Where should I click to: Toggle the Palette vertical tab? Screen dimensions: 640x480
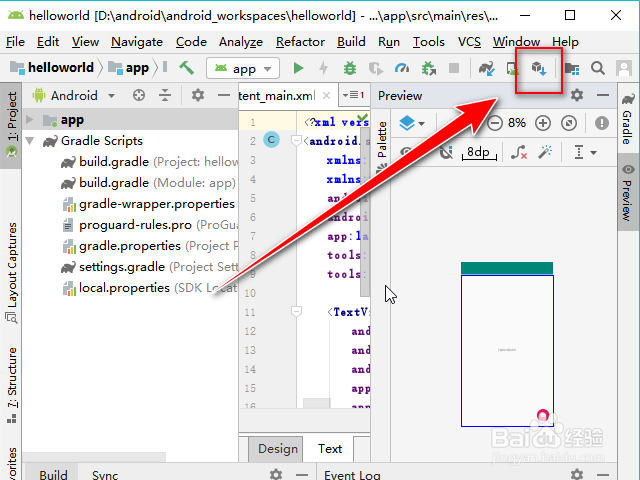(x=382, y=145)
